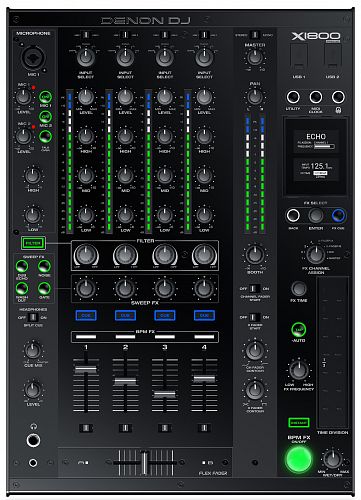Image resolution: width=361 pixels, height=500 pixels.
Task: Click the Booth level knob
Action: click(255, 255)
